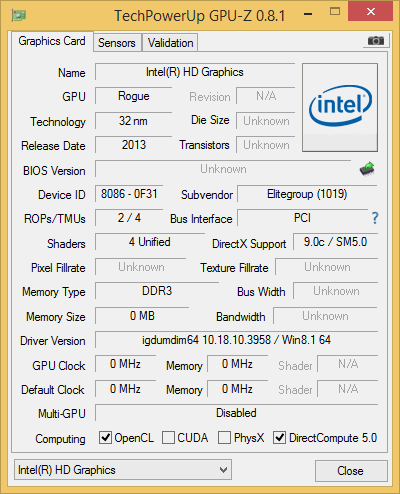Click the Bus Interface value PCI

302,218
